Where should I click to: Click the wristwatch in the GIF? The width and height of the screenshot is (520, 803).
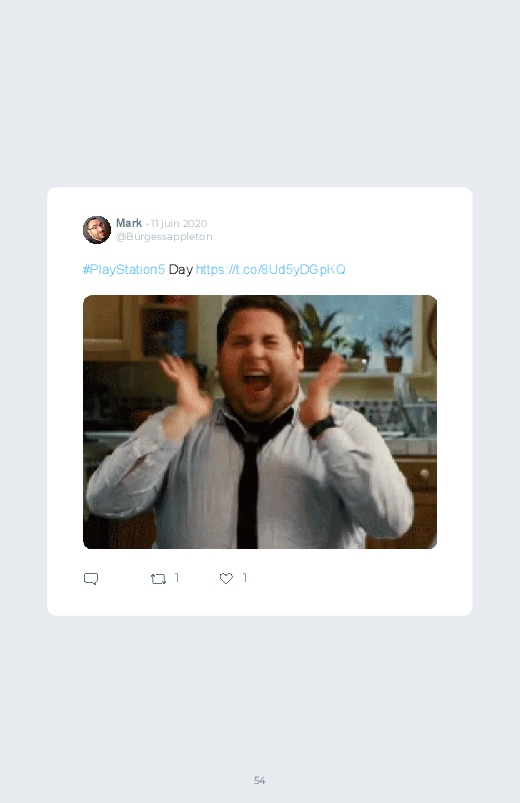pyautogui.click(x=322, y=426)
